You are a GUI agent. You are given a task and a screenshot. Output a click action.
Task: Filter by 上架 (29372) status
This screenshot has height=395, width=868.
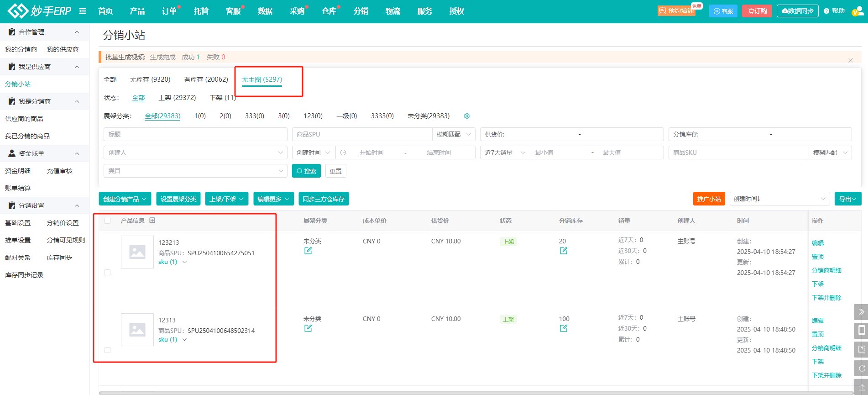177,98
